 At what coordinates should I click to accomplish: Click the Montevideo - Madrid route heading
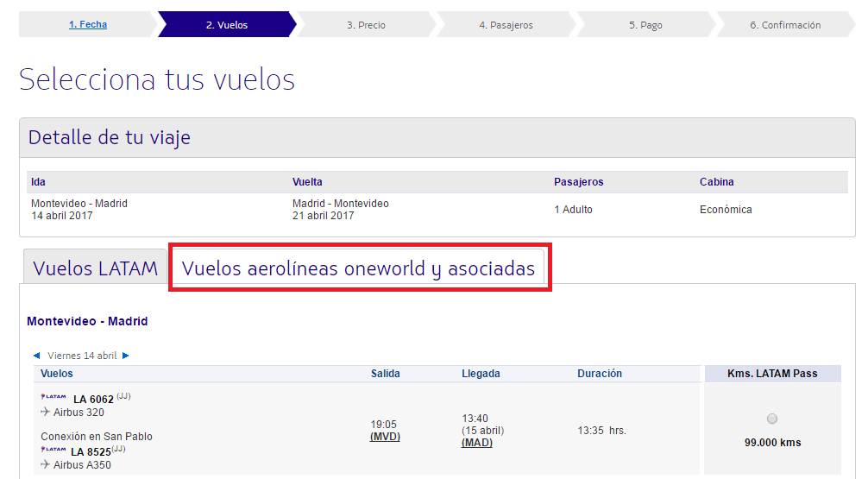(87, 321)
